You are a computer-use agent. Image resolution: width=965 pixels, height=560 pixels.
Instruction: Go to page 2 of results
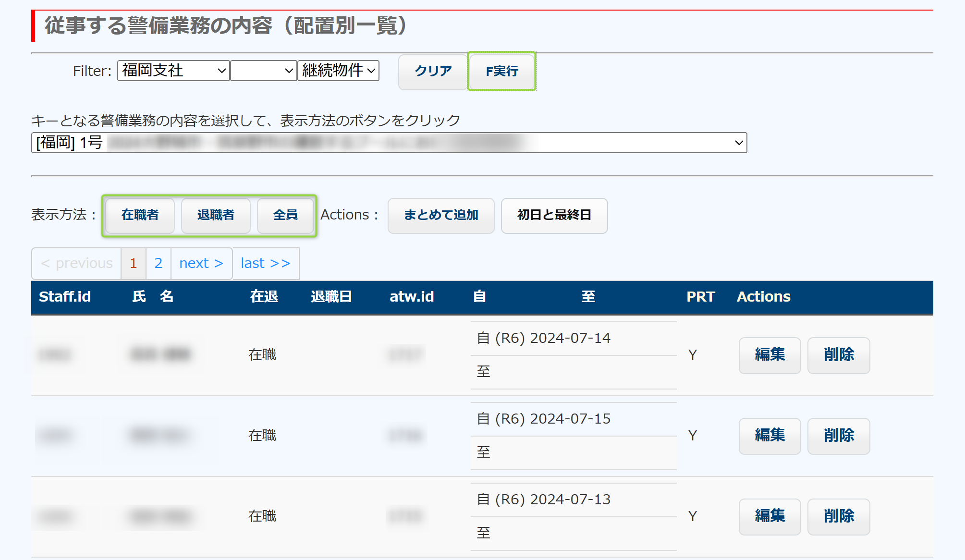pos(159,263)
